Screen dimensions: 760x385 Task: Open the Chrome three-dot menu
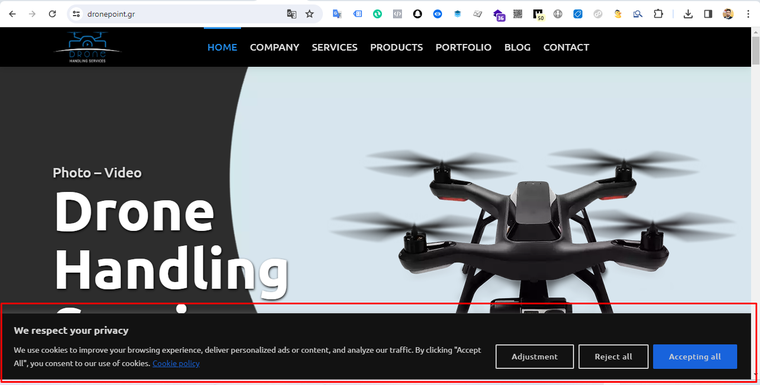pyautogui.click(x=748, y=14)
